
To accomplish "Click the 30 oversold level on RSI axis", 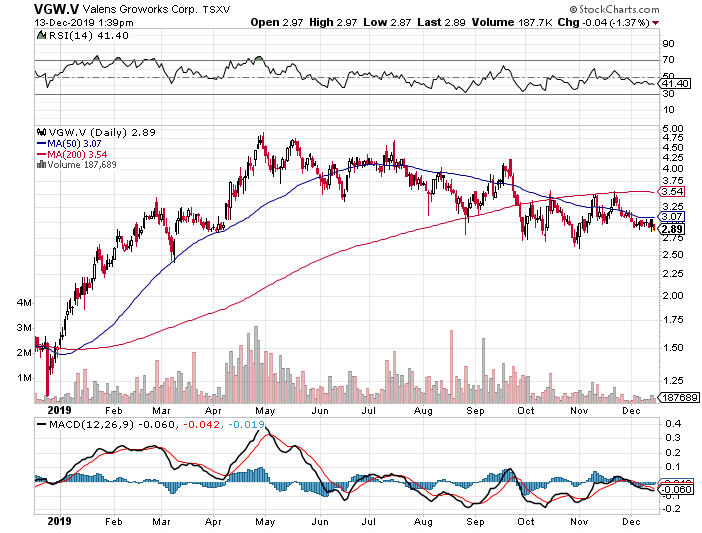I will point(669,94).
